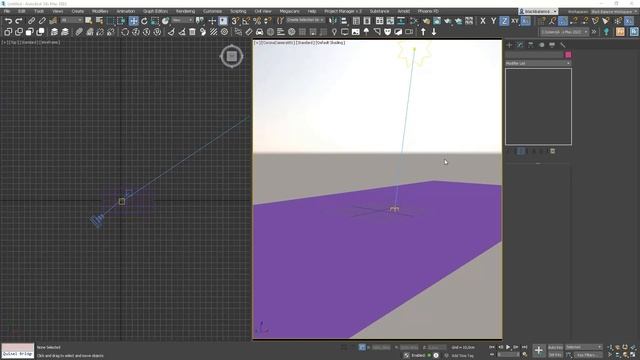Switch to the Modify panel tab
This screenshot has height=360, width=640.
(520, 45)
